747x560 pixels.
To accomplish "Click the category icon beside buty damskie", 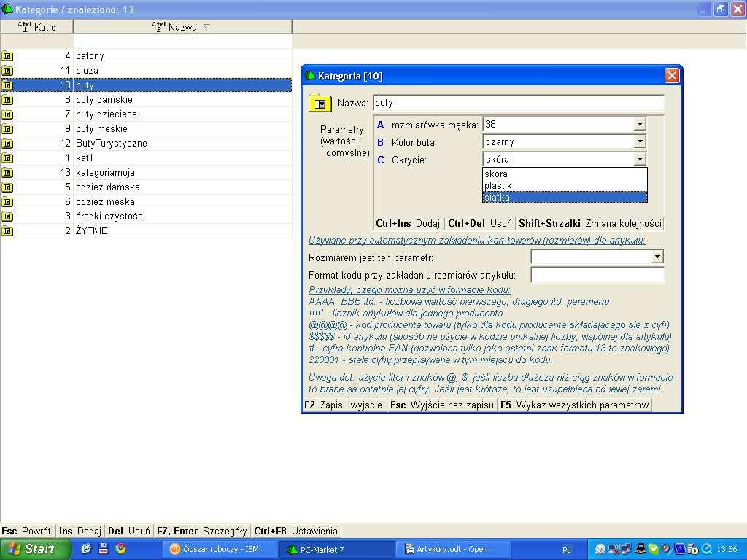I will (7, 100).
